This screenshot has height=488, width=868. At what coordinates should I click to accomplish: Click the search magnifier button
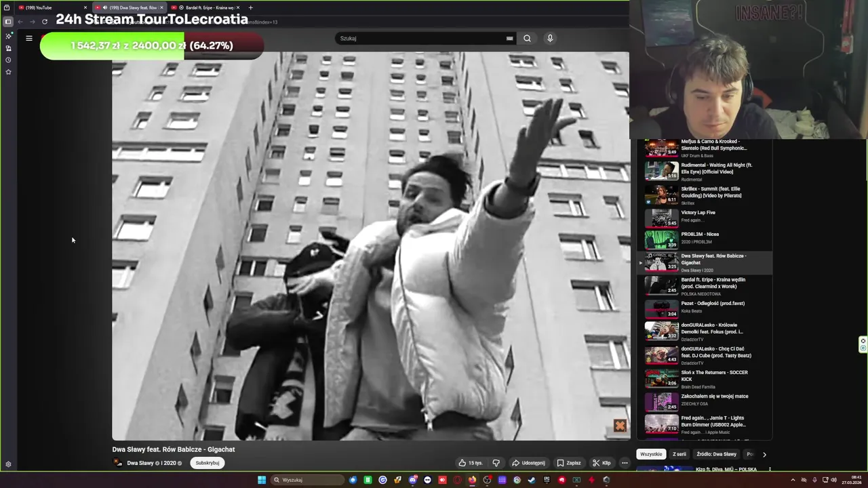point(527,38)
